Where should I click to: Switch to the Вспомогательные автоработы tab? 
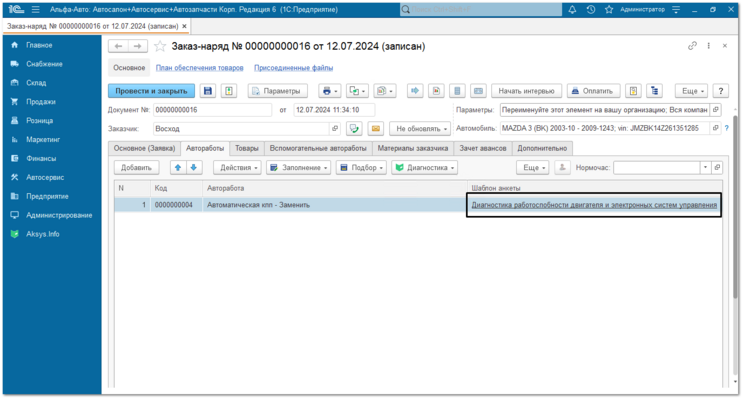(x=318, y=148)
